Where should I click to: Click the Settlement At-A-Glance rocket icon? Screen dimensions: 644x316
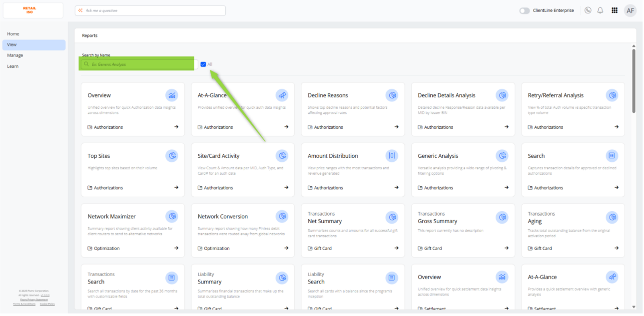coord(612,277)
